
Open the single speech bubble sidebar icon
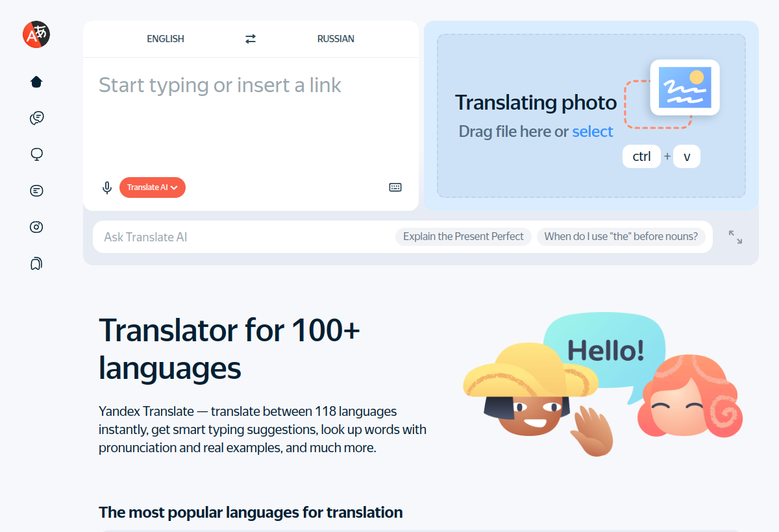point(36,154)
